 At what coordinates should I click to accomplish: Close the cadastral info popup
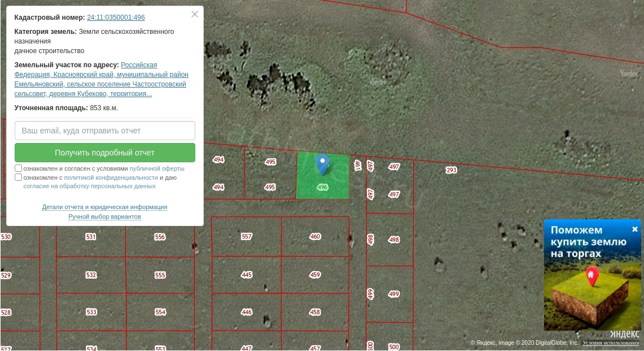[x=195, y=15]
